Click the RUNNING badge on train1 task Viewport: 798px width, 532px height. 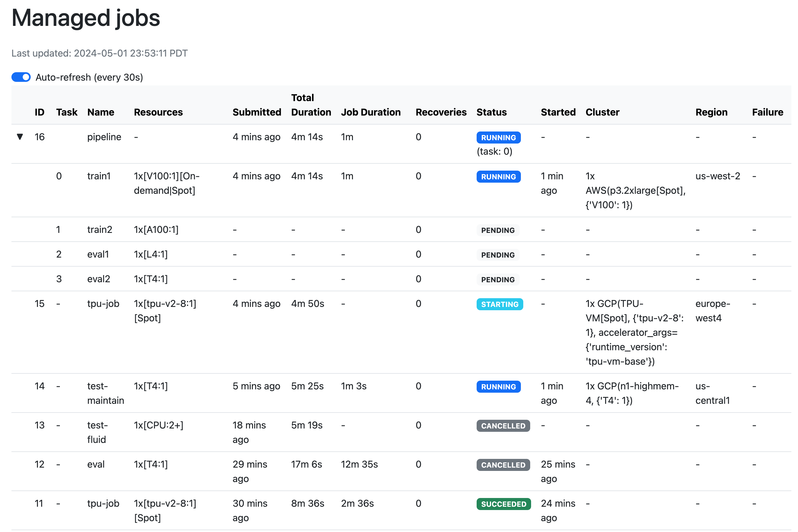498,176
